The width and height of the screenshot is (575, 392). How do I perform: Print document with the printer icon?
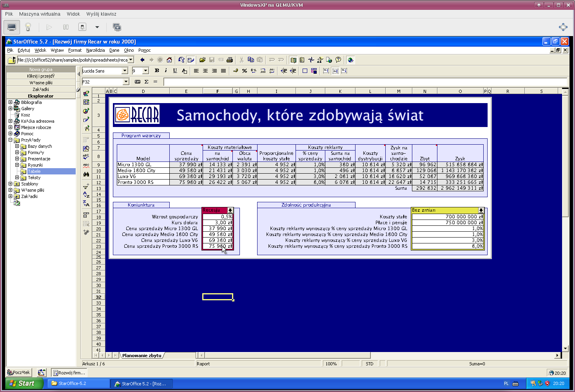coord(230,60)
